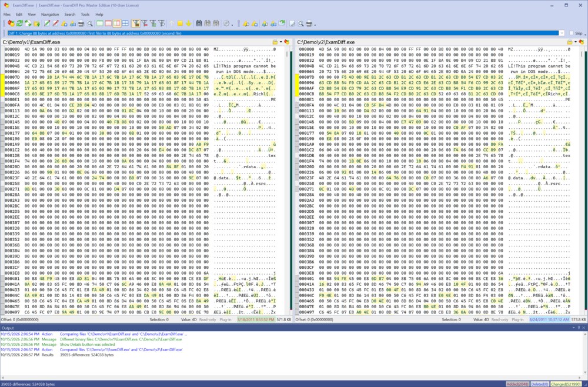Toggle the blue horizontal split panes view

(x=125, y=24)
